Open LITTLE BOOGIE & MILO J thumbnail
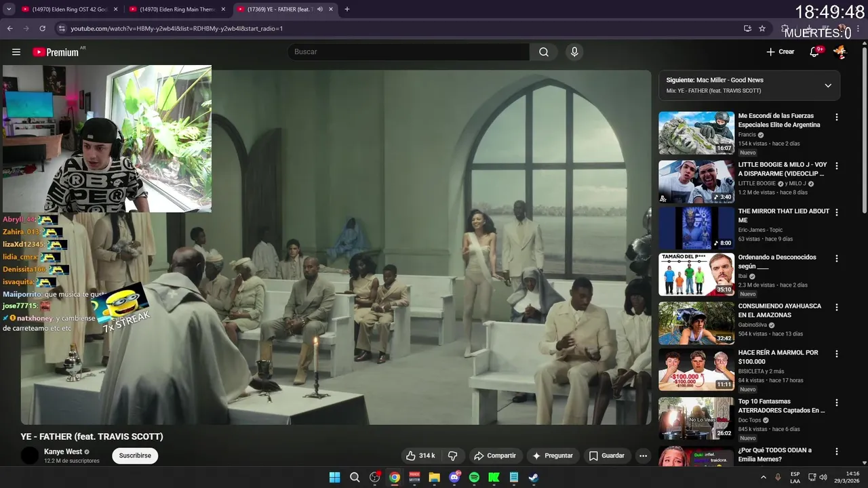This screenshot has width=868, height=488. pos(696,182)
